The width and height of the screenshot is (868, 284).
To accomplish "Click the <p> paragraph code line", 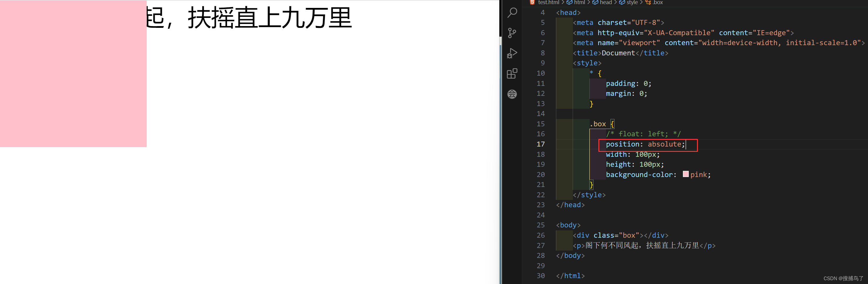I will (x=644, y=245).
